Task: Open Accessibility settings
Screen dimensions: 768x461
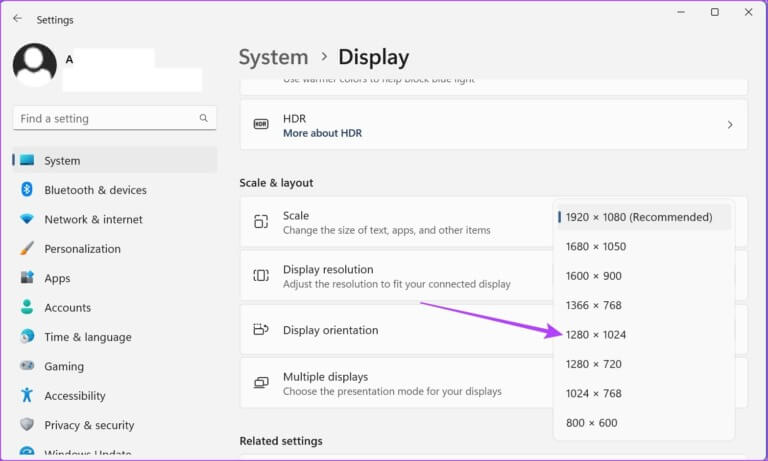Action: (x=74, y=396)
